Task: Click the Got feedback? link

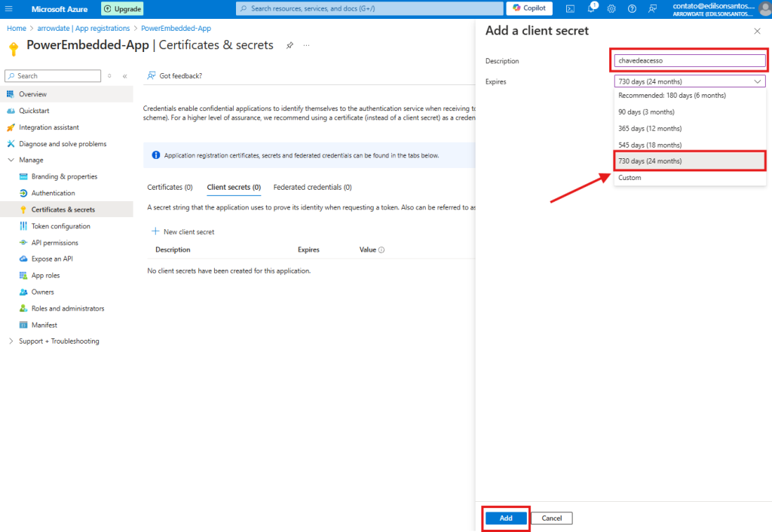Action: tap(175, 76)
